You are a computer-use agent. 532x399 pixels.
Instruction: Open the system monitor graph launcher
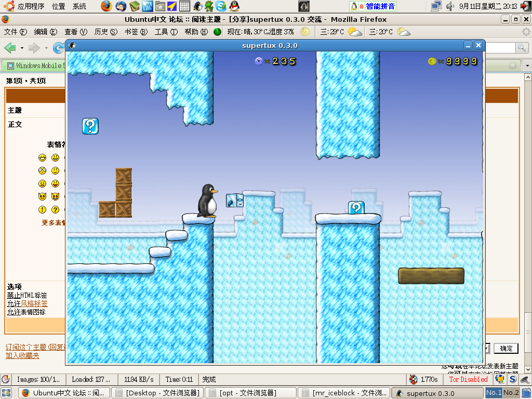148,6
